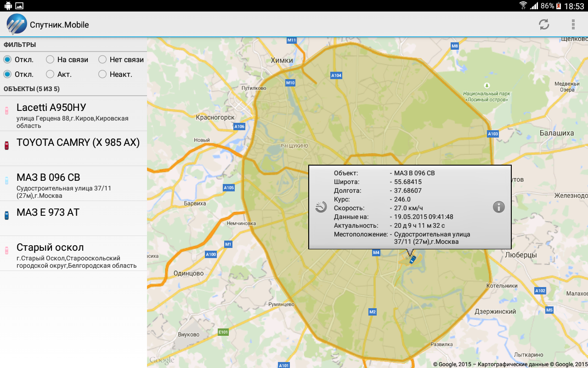
Task: Tap the image notification icon in status bar
Action: coord(19,6)
